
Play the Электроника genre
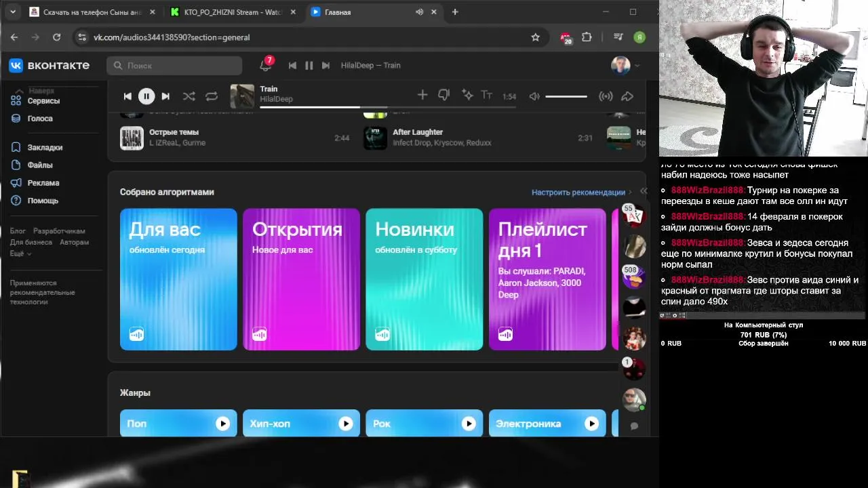click(591, 424)
